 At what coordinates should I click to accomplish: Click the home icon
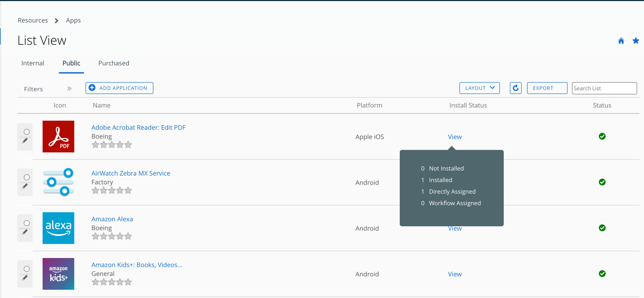point(621,41)
